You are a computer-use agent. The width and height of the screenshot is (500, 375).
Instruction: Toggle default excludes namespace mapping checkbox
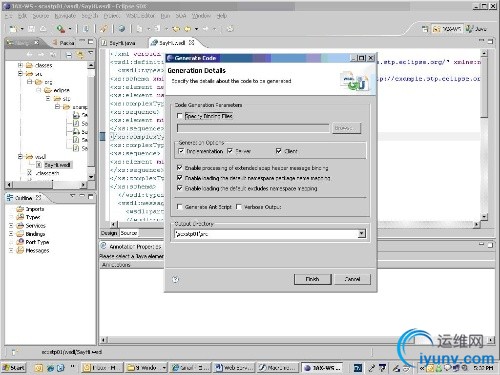180,188
